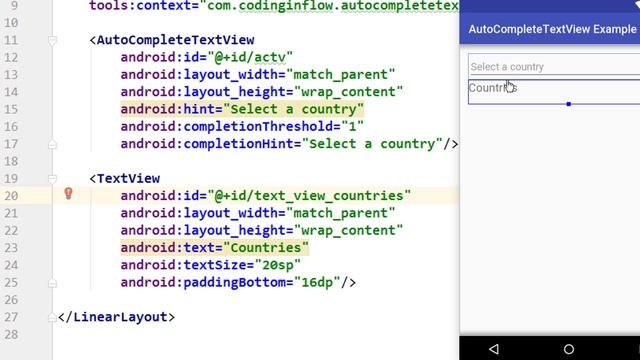This screenshot has width=640, height=360.
Task: Click the android:text="Countries" attribute line
Action: point(215,248)
